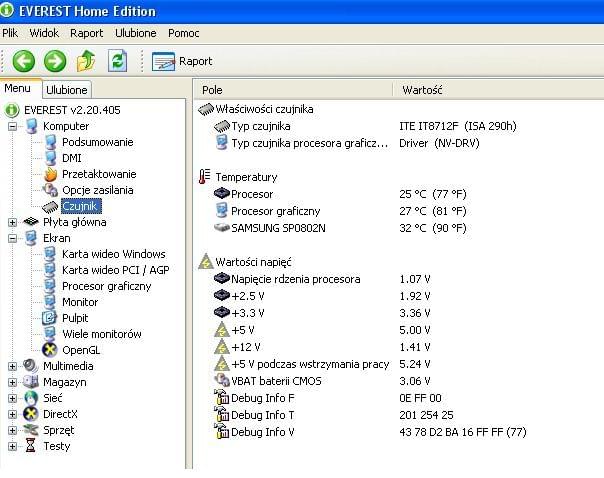This screenshot has width=604, height=478.
Task: Collapse the Komputer tree node
Action: point(12,126)
